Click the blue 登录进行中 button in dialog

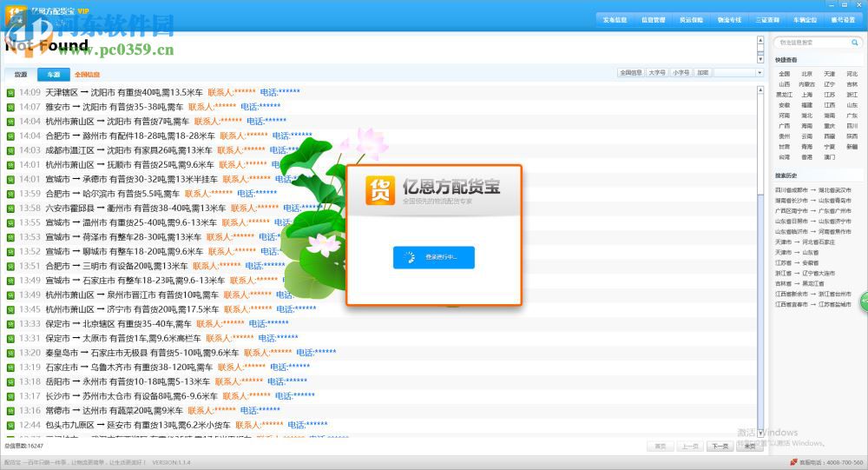(x=434, y=257)
